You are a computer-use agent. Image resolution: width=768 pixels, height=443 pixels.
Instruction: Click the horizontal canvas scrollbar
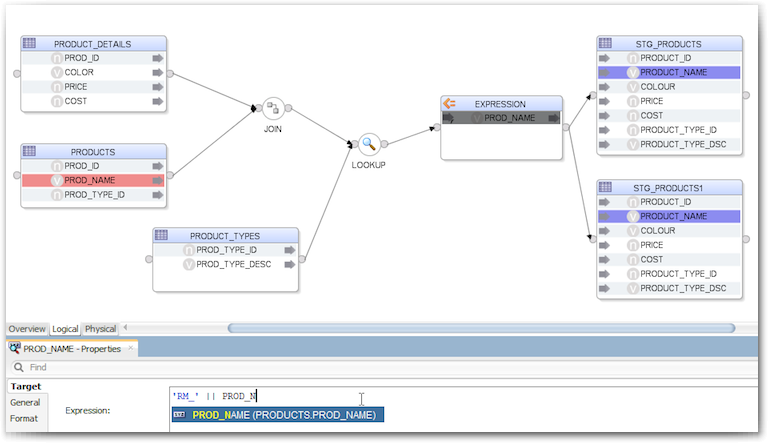[x=482, y=328]
